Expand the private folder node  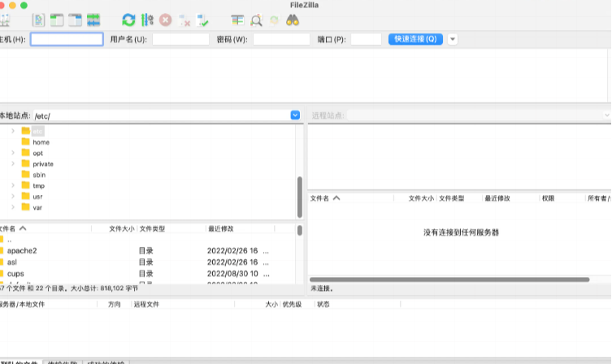(x=12, y=164)
